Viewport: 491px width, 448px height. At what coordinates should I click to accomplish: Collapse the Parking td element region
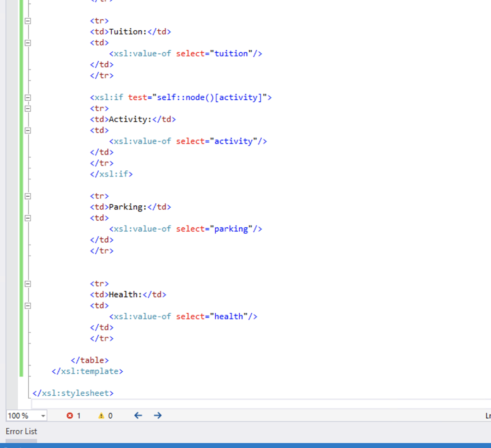pyautogui.click(x=27, y=218)
